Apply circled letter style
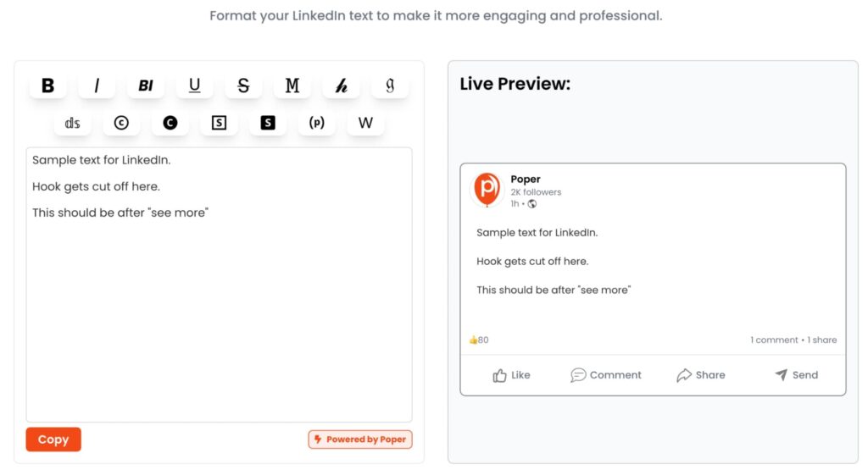The image size is (868, 470). [121, 123]
